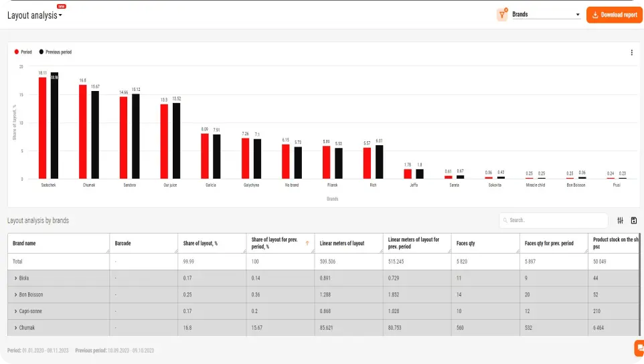Screen dimensions: 644x364
Task: Click the resize handle of Faces qty column
Action: point(516,250)
